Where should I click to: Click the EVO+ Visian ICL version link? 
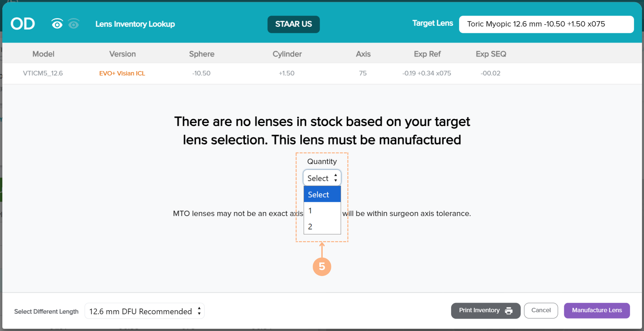(122, 73)
